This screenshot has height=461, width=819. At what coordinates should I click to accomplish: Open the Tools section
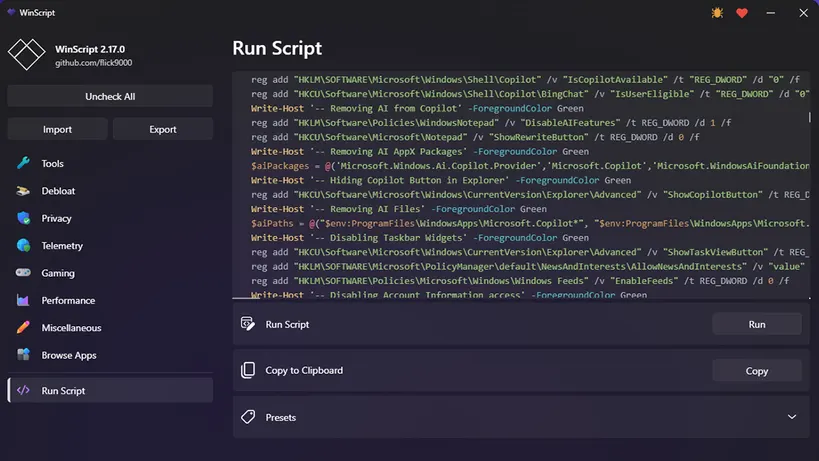pyautogui.click(x=110, y=163)
